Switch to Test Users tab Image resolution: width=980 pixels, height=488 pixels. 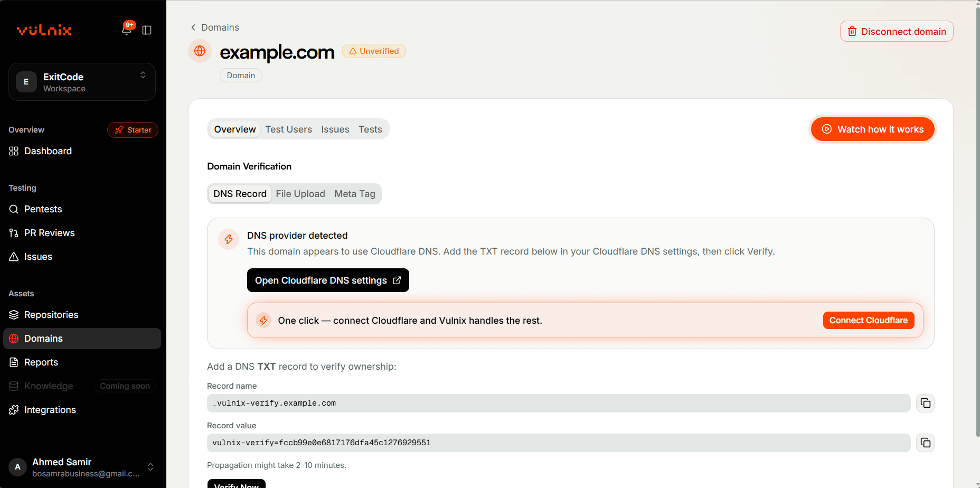[288, 129]
